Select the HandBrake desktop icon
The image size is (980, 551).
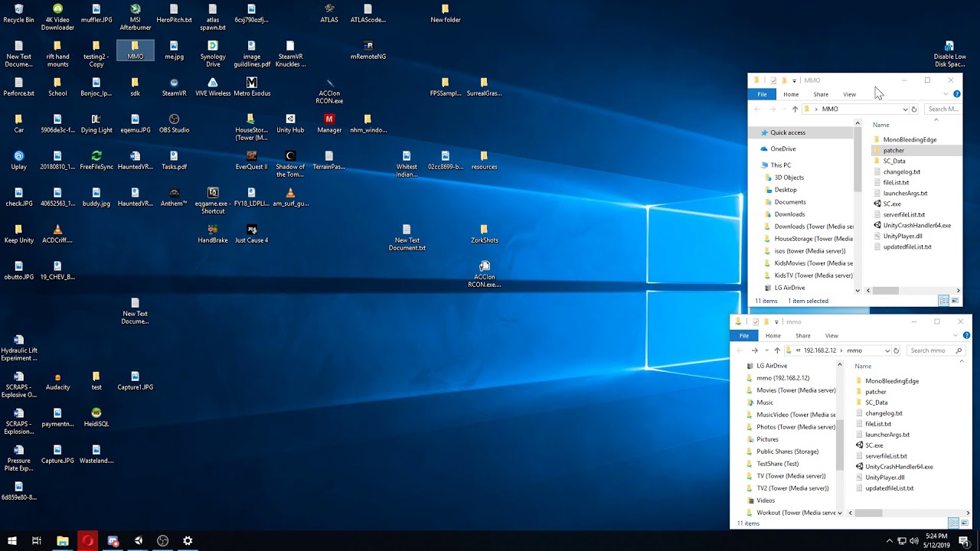point(213,233)
